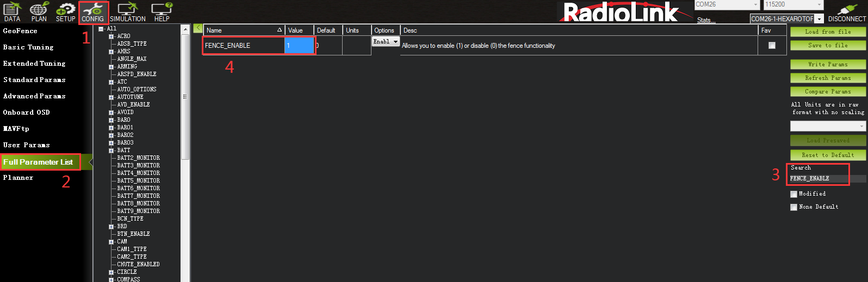868x282 pixels.
Task: Click the DISCONNECT plug icon
Action: tap(847, 11)
